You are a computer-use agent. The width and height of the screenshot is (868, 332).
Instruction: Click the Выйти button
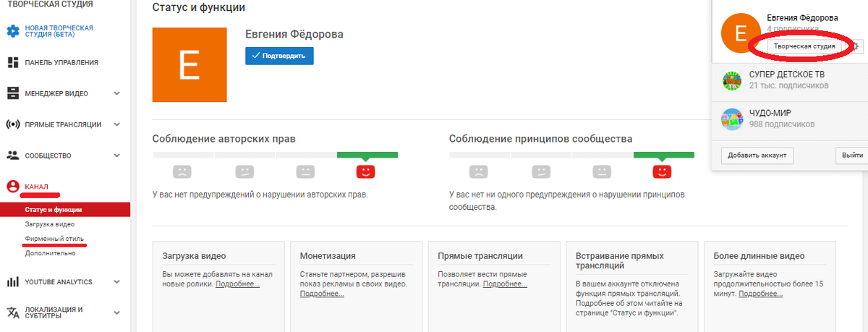(852, 155)
